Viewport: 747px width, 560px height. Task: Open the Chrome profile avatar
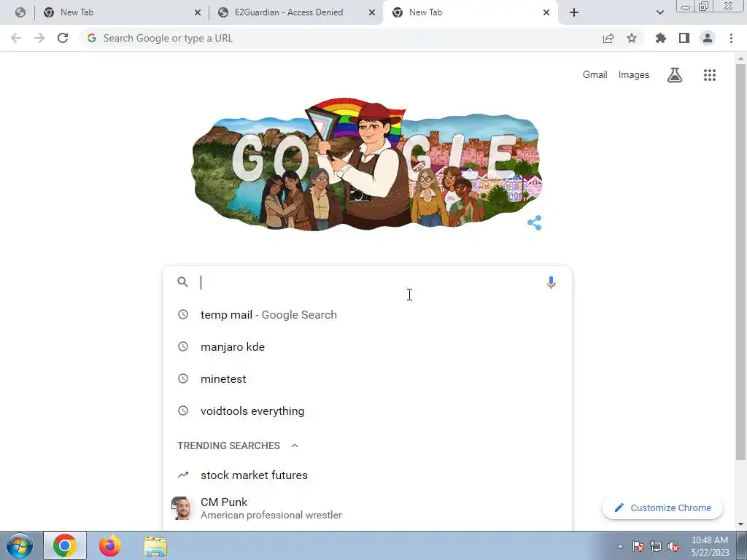708,38
